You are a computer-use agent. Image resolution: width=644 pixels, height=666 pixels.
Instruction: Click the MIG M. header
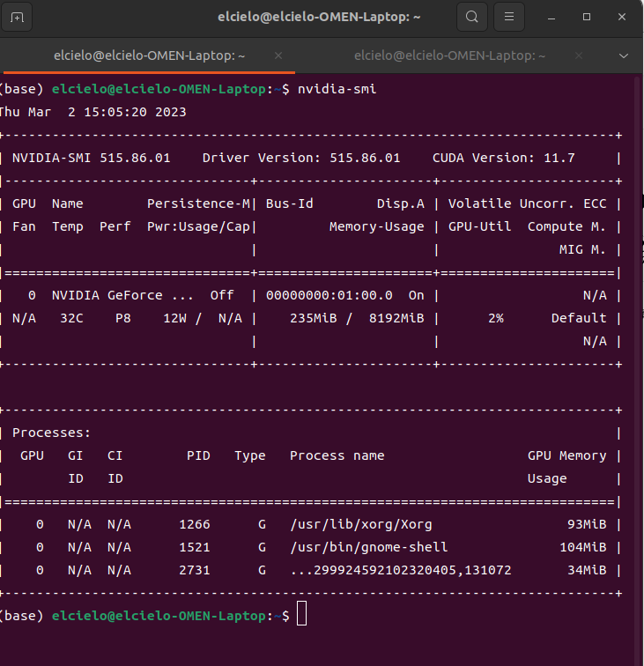point(582,250)
